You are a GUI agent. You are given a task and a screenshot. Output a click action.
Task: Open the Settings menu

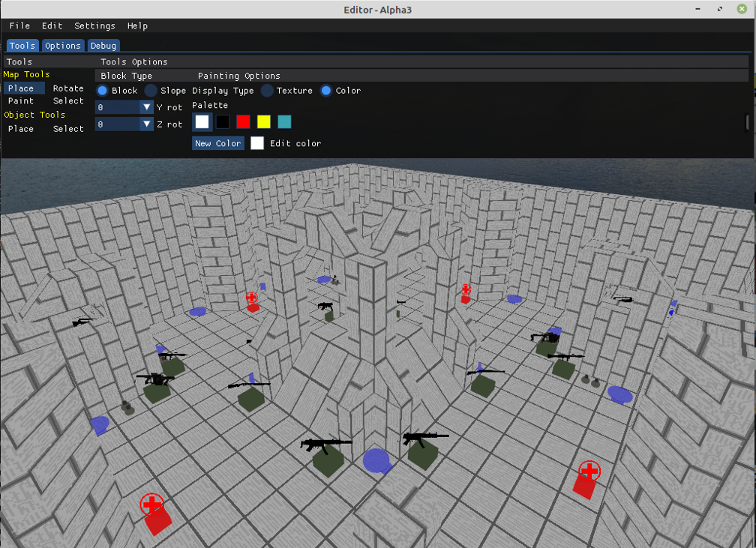tap(94, 25)
